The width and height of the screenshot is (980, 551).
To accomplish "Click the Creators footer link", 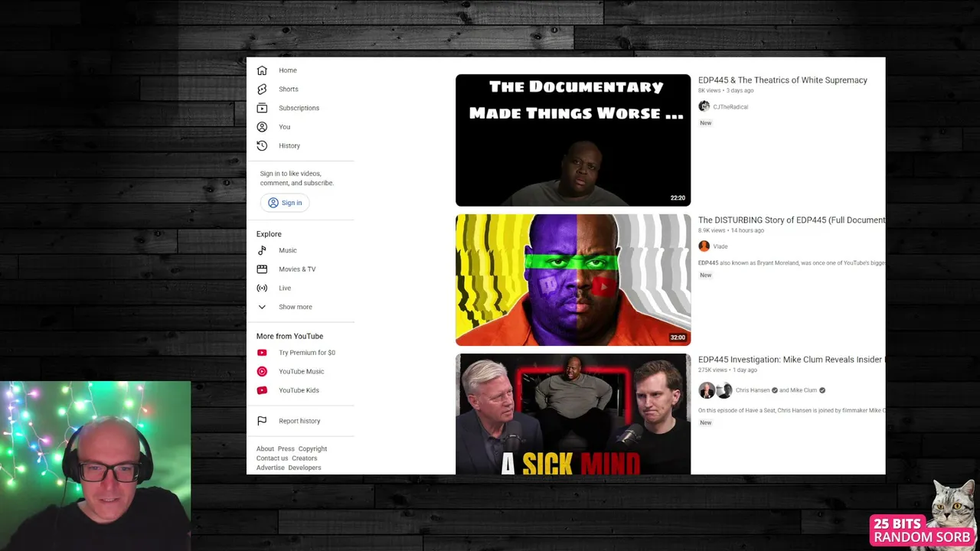I will tap(304, 458).
